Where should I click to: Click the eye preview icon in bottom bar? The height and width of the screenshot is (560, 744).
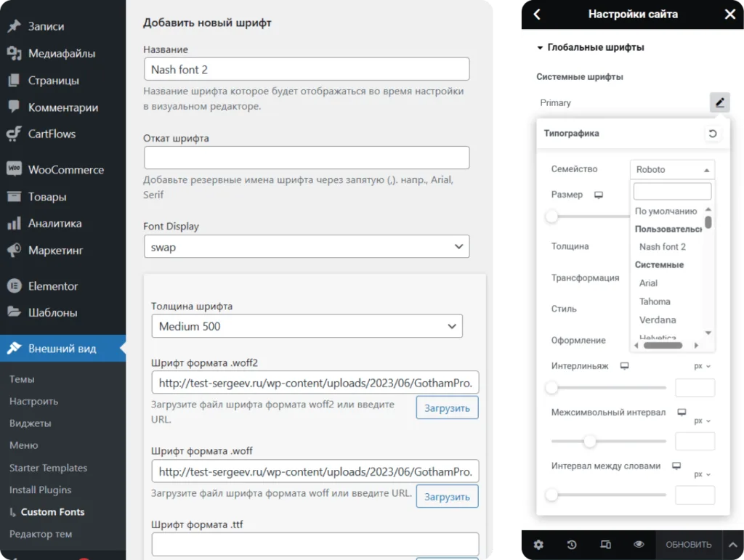coord(639,544)
